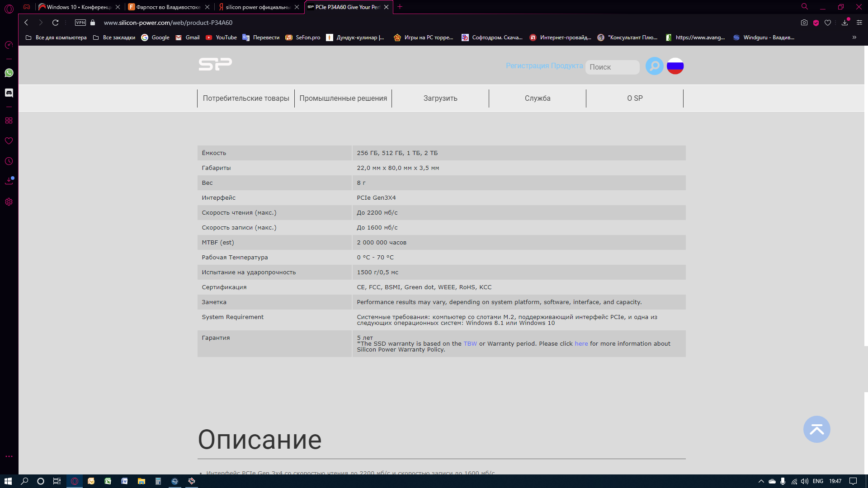Click the 'Поиск' search input field

tap(612, 67)
